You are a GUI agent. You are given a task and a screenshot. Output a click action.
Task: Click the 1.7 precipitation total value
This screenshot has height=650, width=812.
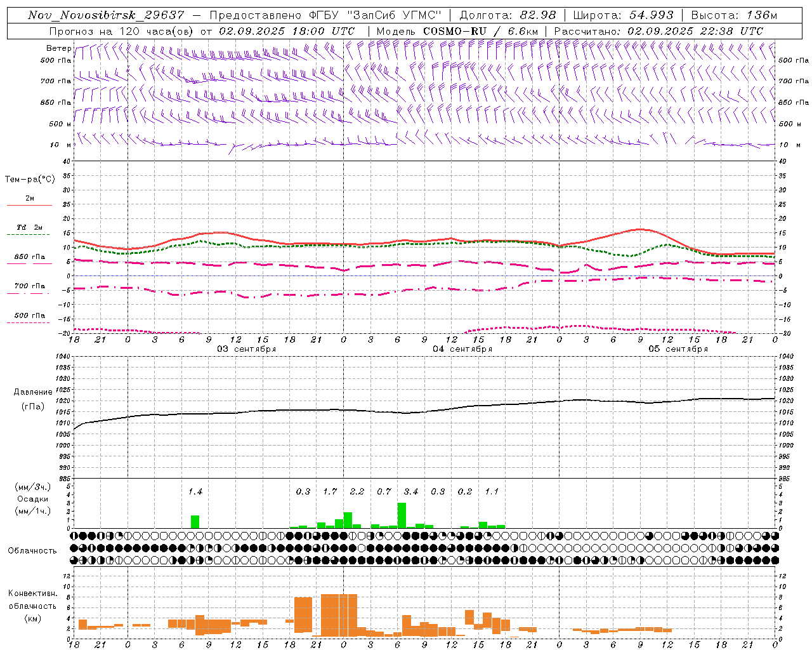click(330, 491)
